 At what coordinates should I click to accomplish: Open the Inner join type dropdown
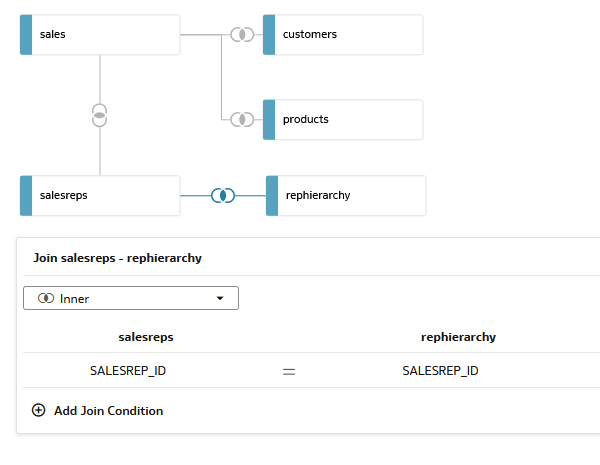[x=130, y=298]
